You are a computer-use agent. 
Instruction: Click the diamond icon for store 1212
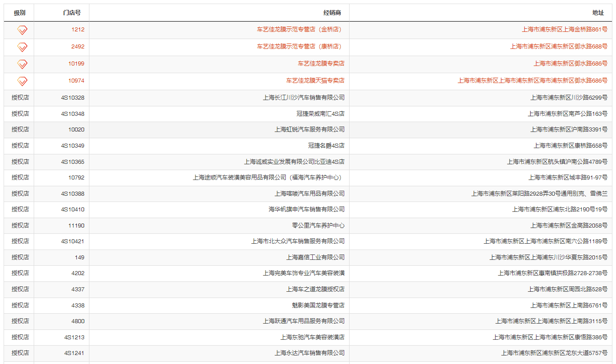[22, 30]
